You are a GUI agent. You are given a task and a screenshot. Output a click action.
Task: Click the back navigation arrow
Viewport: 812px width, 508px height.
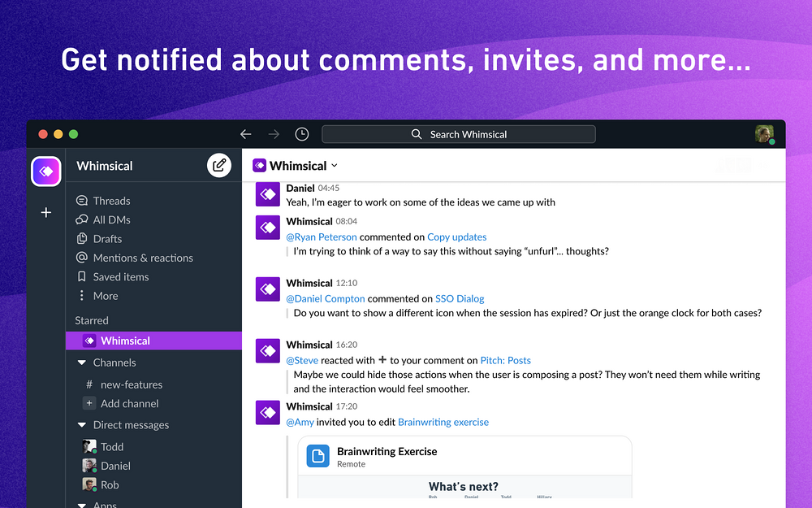coord(245,134)
